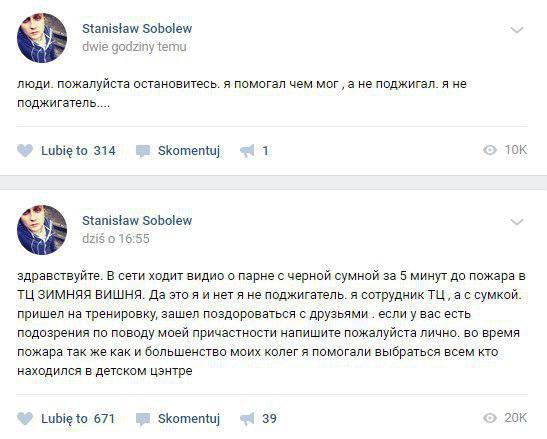
Task: Click views eye icon showing 10K
Action: 490,150
